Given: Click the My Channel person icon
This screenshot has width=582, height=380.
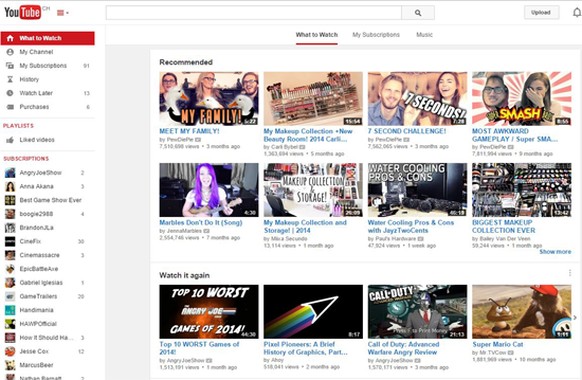Looking at the screenshot, I should pyautogui.click(x=10, y=52).
